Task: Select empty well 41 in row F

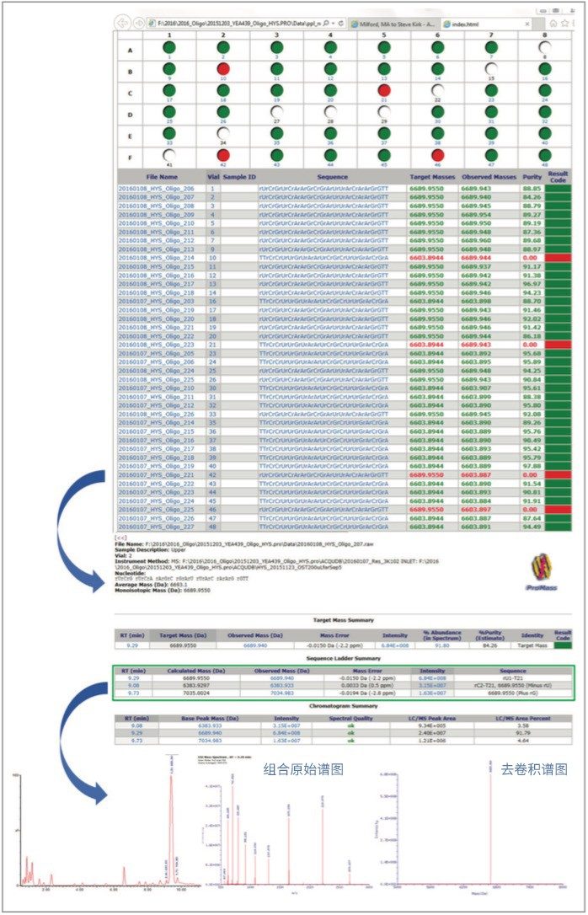Action: coord(169,155)
